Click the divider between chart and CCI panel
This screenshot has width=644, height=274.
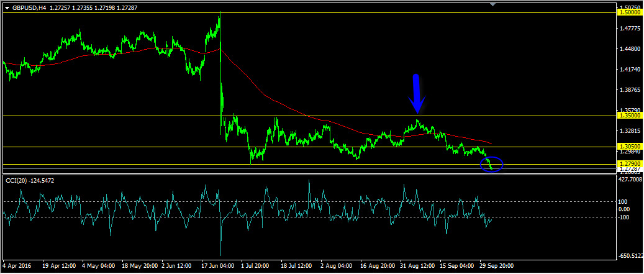309,174
